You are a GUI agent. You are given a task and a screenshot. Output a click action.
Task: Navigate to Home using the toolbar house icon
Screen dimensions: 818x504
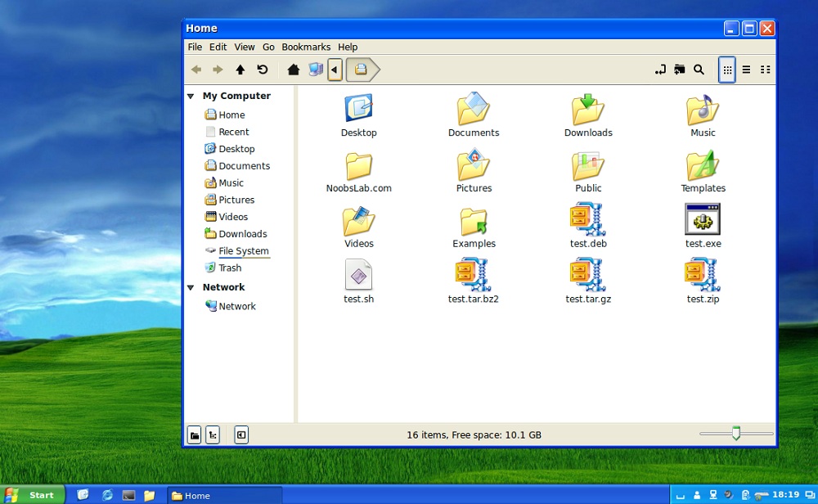[294, 70]
